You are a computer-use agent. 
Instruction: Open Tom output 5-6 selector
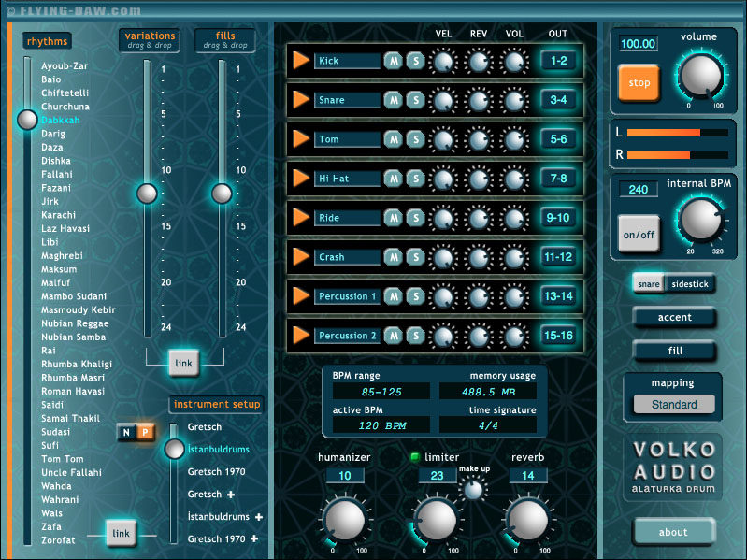pyautogui.click(x=558, y=139)
